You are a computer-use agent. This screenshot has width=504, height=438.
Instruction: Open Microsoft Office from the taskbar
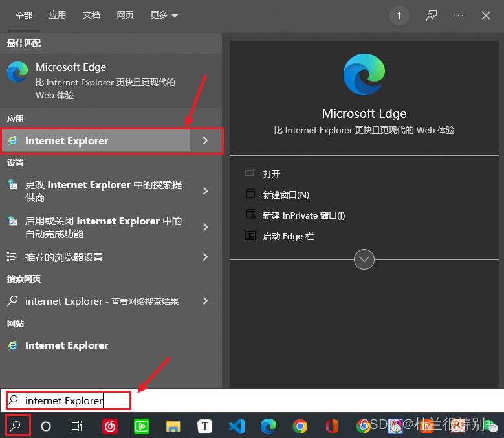(x=331, y=426)
